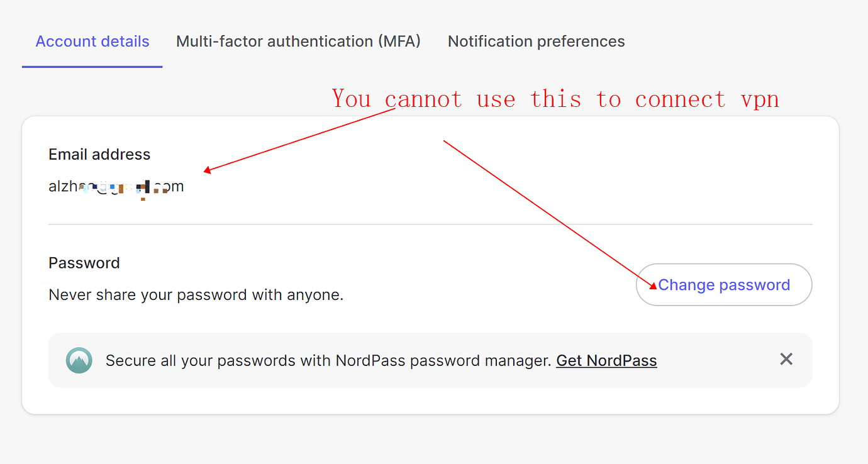Click the blue underline beneath Account details
868x464 pixels.
click(92, 67)
